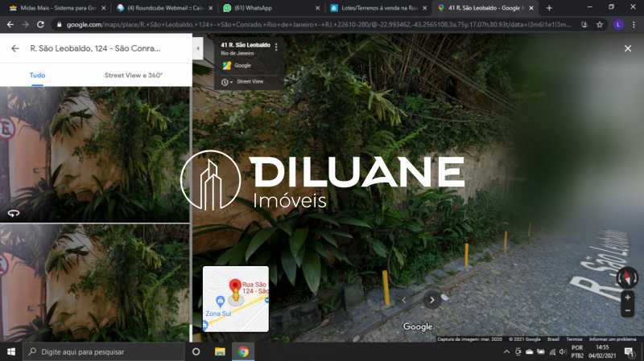Open the Chrome profile avatar L
The width and height of the screenshot is (644, 361).
(x=618, y=25)
